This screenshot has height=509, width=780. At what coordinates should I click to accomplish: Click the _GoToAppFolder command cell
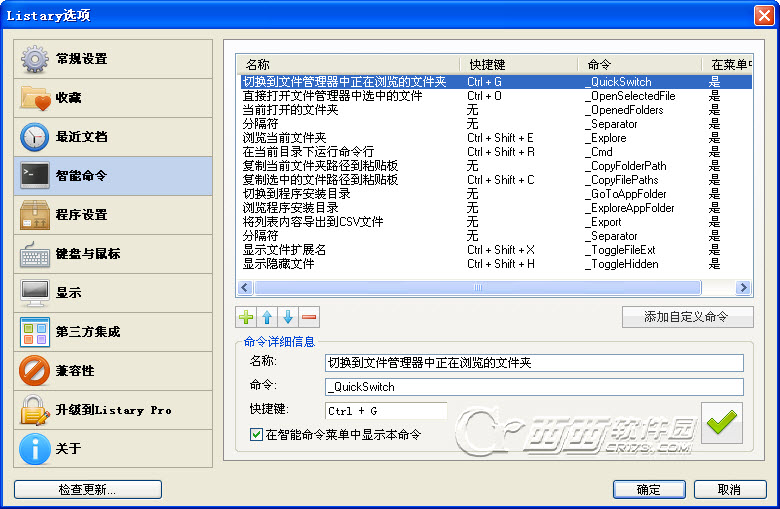click(x=626, y=194)
